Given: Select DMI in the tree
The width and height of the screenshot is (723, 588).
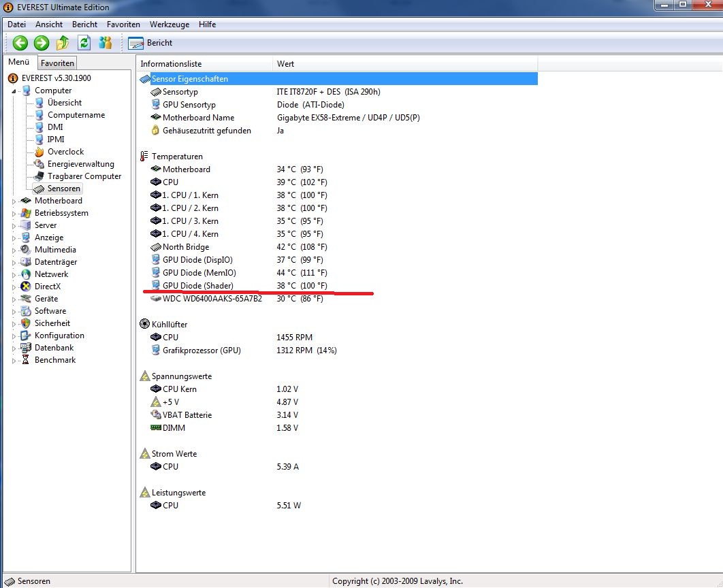Looking at the screenshot, I should [x=55, y=127].
